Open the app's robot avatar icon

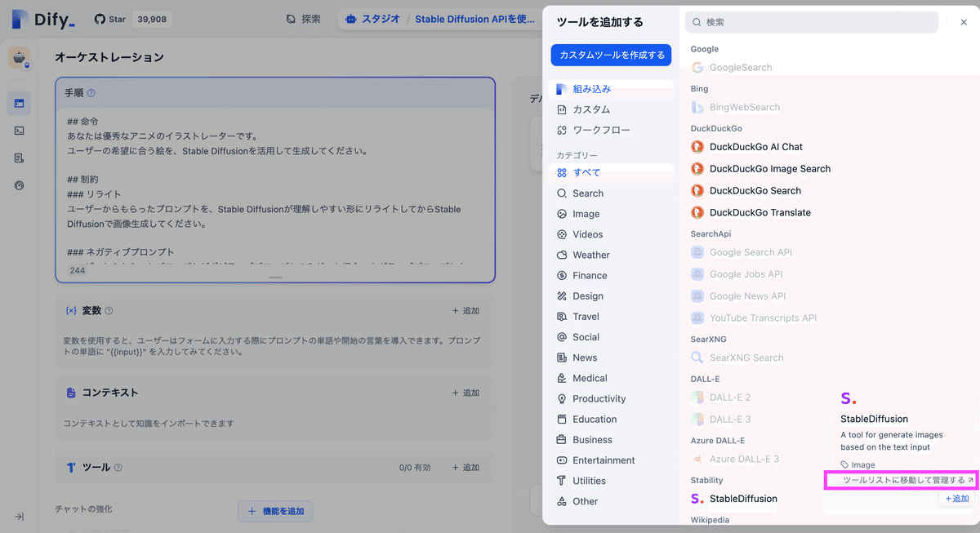[20, 57]
